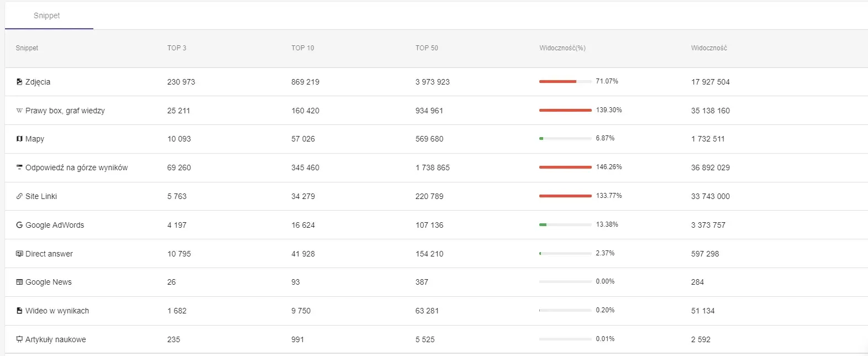Sort by the last Widoczność column header
Viewport: 868px width, 356px height.
point(709,48)
